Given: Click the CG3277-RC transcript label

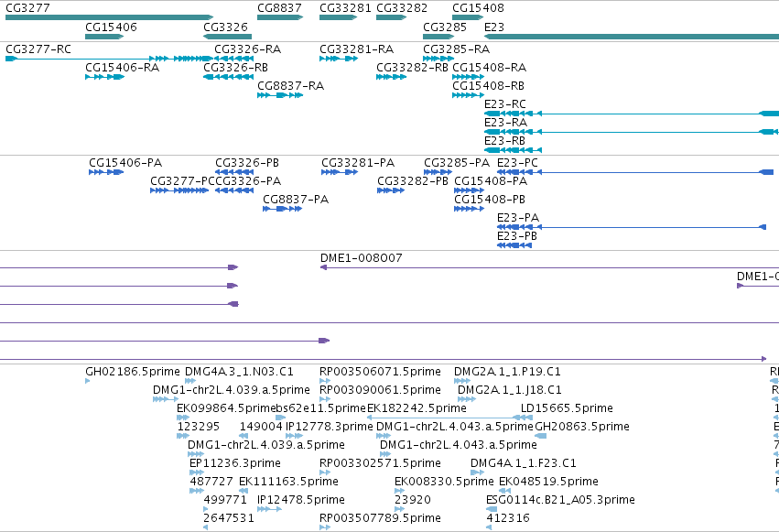Looking at the screenshot, I should coord(38,49).
